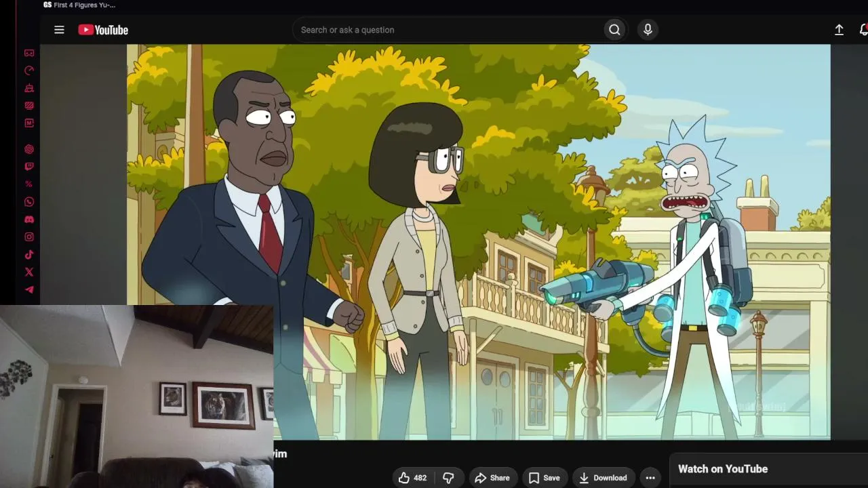Submit search with the magnifier button
Viewport: 868px width, 488px height.
[x=614, y=30]
